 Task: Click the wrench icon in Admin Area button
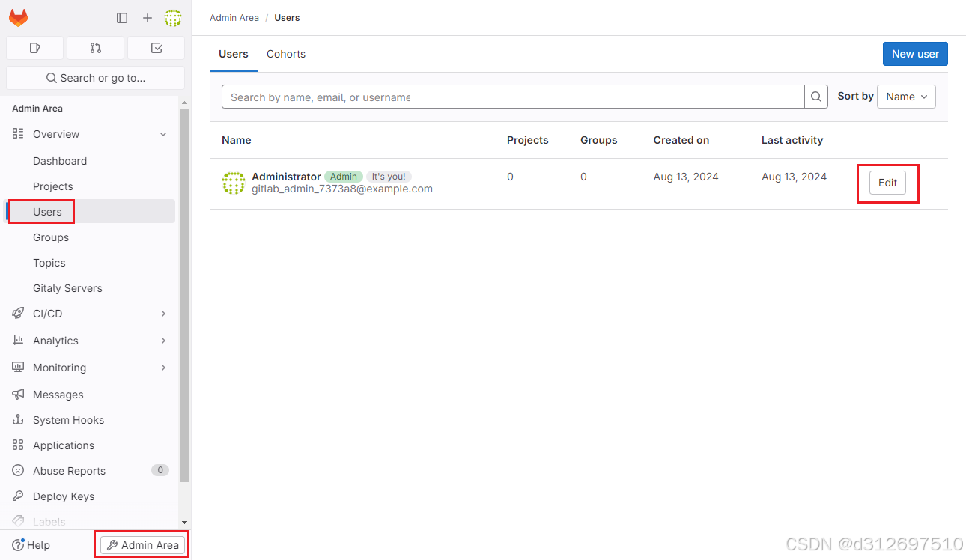(x=112, y=545)
